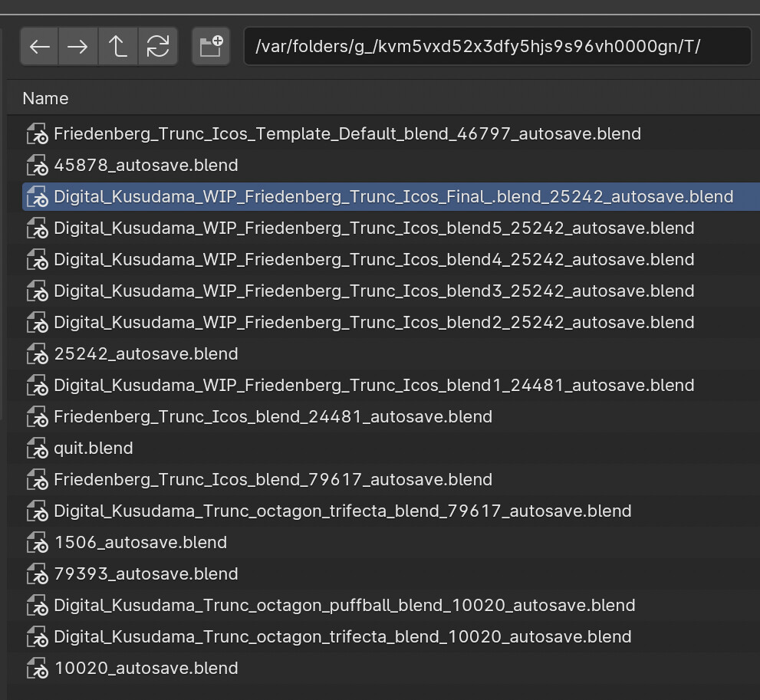Screen dimensions: 760x700
Task: Refresh the file list
Action: click(x=157, y=46)
